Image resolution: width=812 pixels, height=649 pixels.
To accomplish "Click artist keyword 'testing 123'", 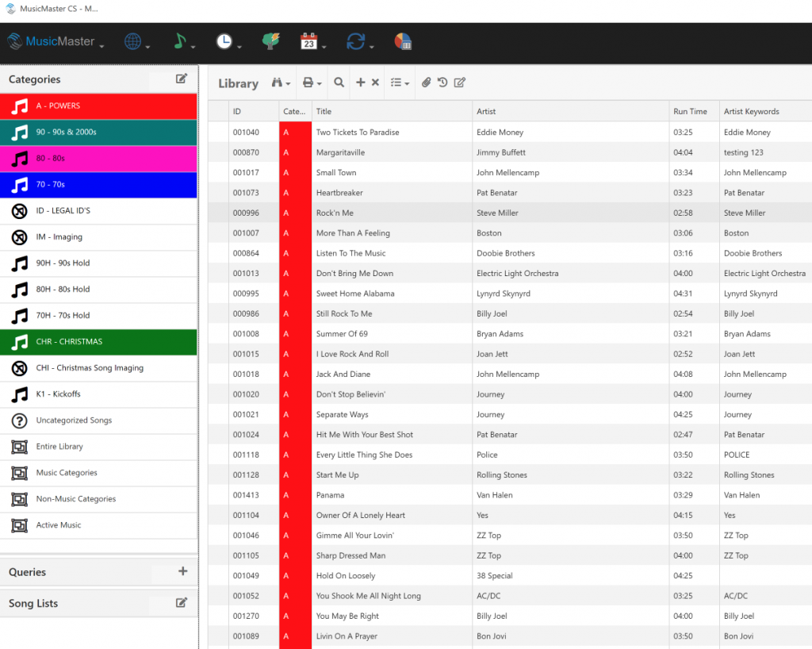I will (744, 152).
